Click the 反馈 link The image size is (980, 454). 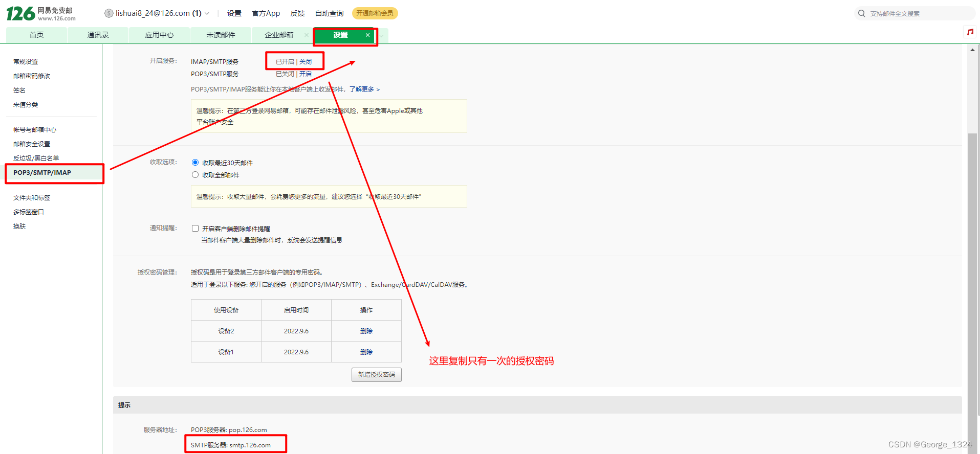coord(297,13)
